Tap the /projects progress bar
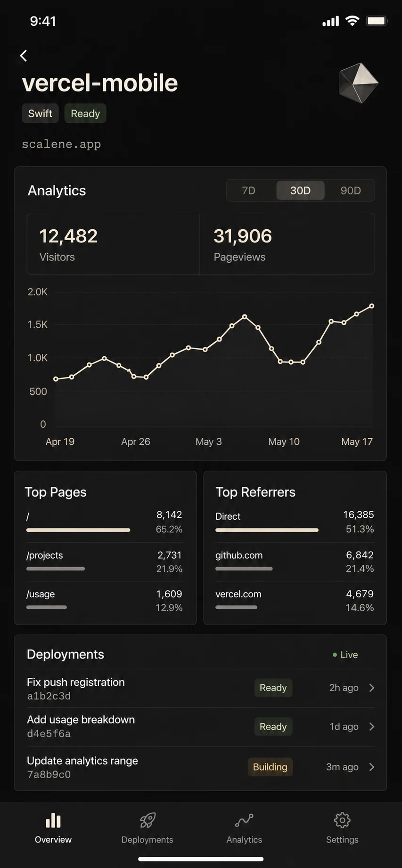402x868 pixels. coord(56,569)
